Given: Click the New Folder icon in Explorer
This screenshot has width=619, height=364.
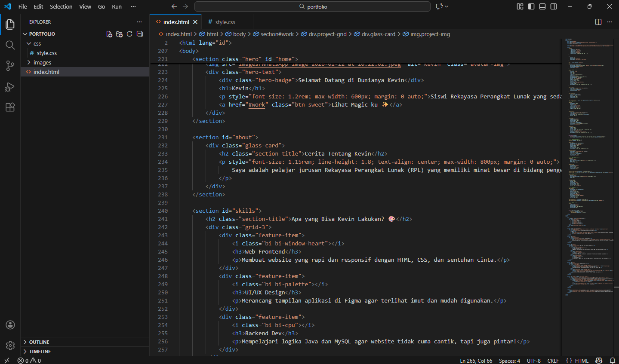Looking at the screenshot, I should pyautogui.click(x=119, y=34).
